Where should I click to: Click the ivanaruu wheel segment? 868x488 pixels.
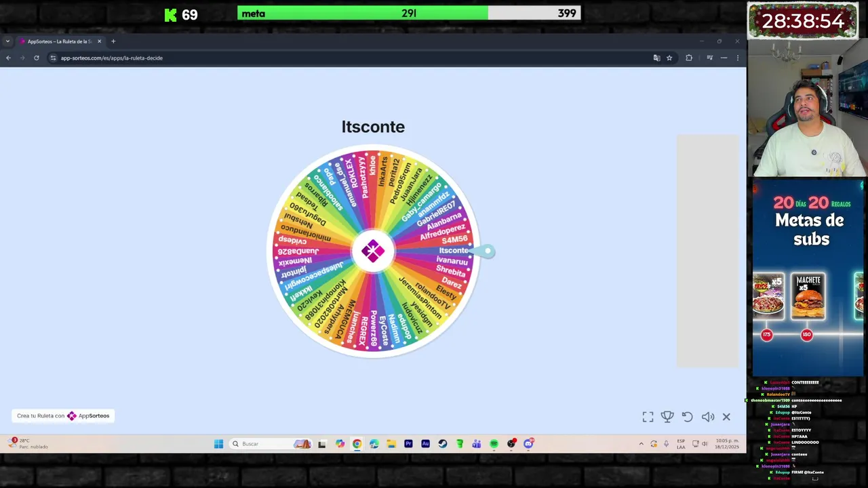point(452,261)
